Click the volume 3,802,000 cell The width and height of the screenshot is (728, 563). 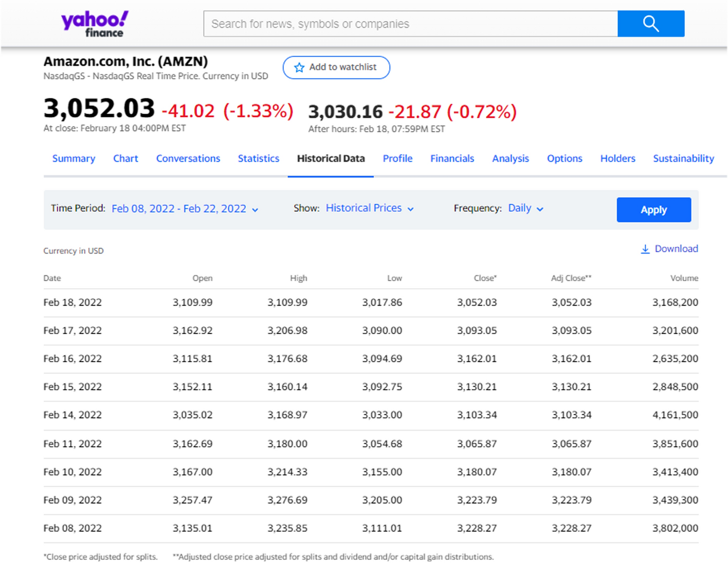click(x=675, y=529)
